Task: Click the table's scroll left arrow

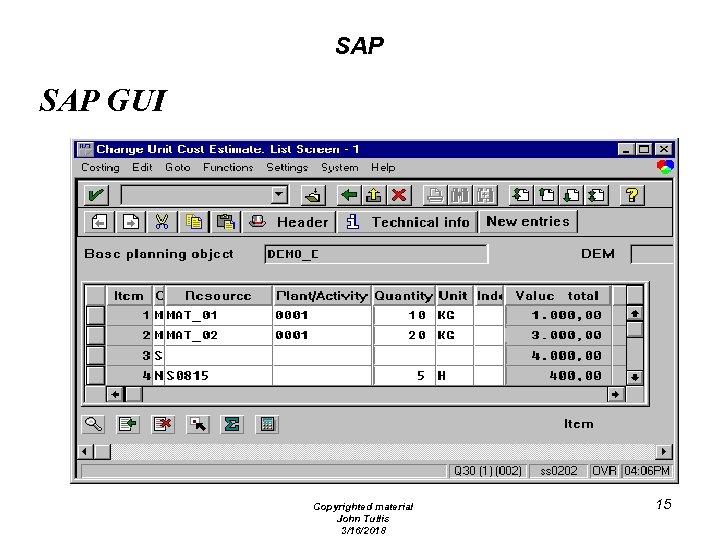Action: pos(115,394)
